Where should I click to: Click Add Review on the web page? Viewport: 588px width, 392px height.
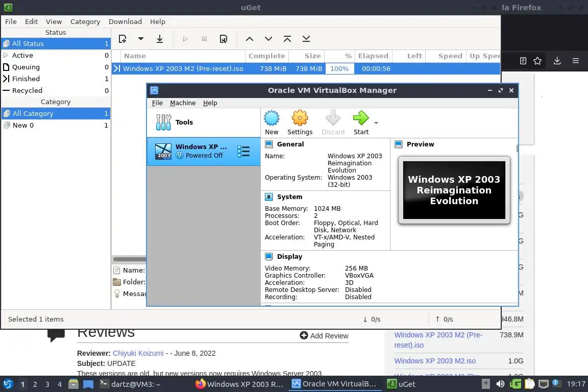[x=325, y=336]
